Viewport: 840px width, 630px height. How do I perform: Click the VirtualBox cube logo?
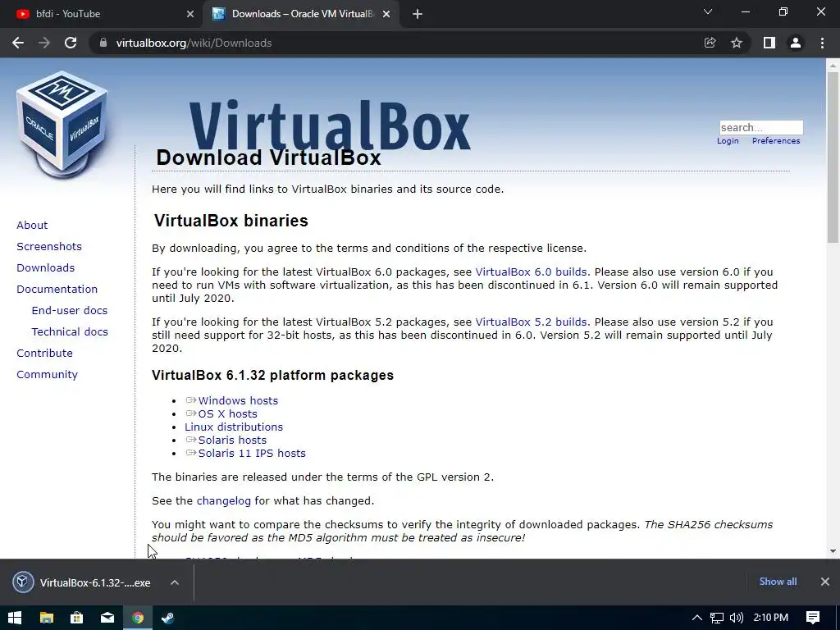(62, 124)
